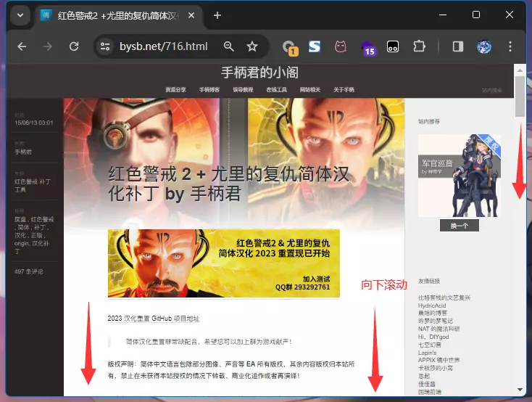Screen dimensions: 532x402
Task: Go back to the previous page
Action: tap(22, 46)
